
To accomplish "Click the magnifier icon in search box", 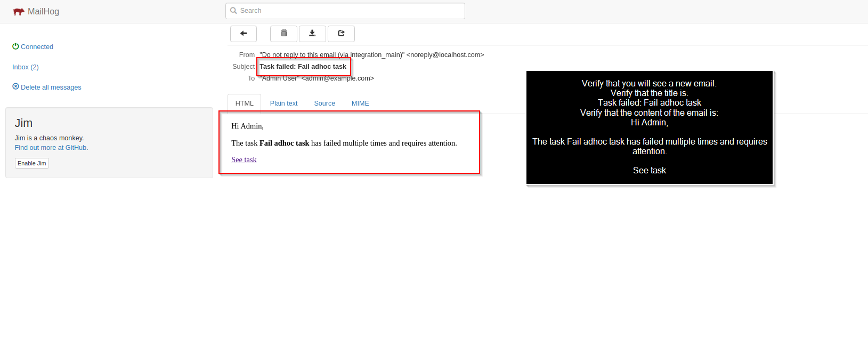I will pos(233,11).
